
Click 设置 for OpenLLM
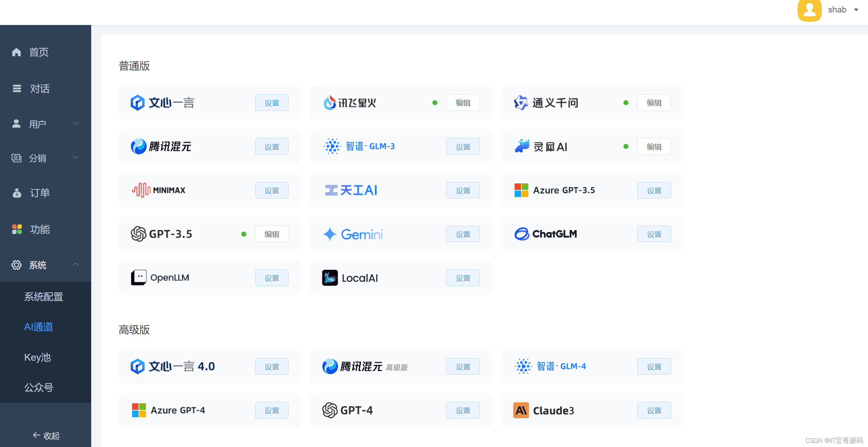[x=272, y=278]
